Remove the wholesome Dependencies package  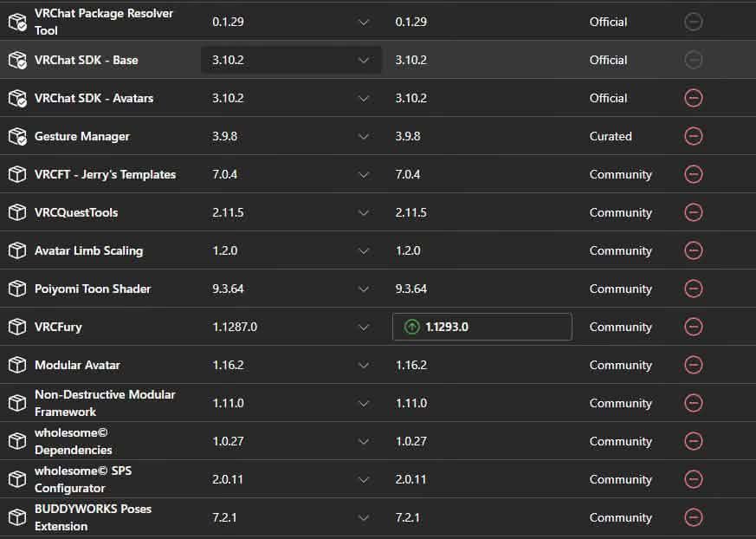pos(694,441)
